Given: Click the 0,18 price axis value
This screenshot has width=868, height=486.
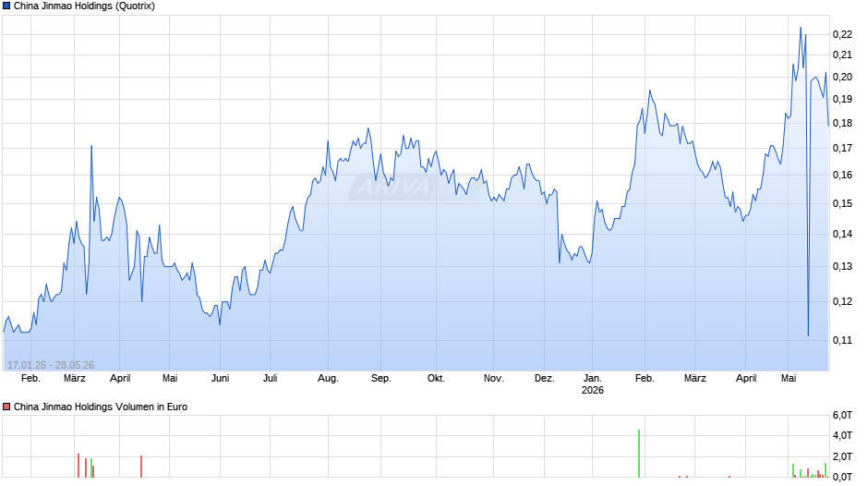Looking at the screenshot, I should pyautogui.click(x=842, y=123).
